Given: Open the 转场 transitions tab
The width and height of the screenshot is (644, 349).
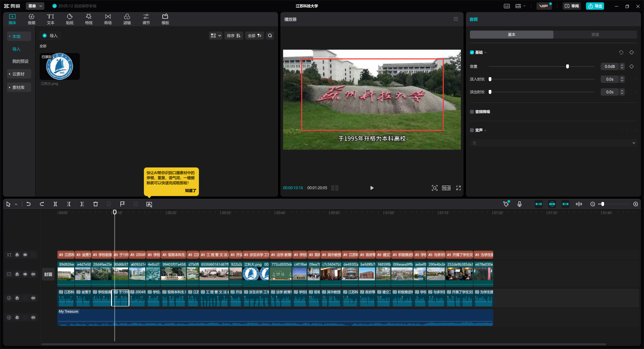Looking at the screenshot, I should pyautogui.click(x=108, y=19).
